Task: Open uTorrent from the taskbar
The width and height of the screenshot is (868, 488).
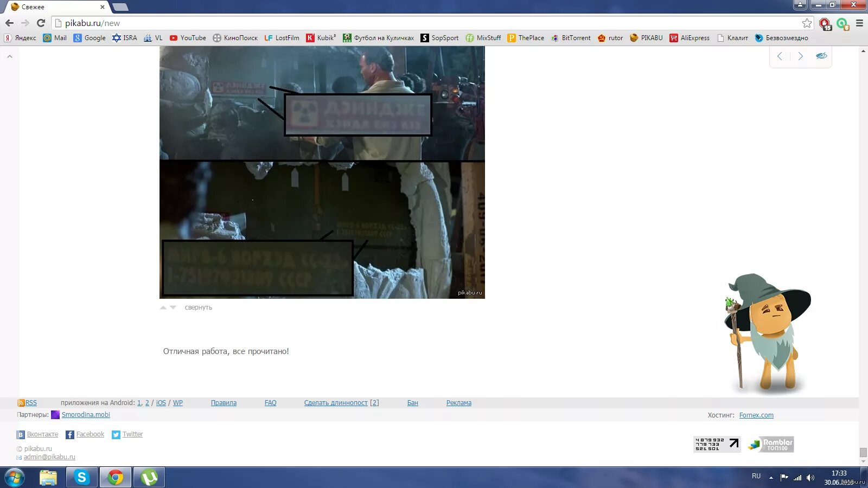Action: 149,477
